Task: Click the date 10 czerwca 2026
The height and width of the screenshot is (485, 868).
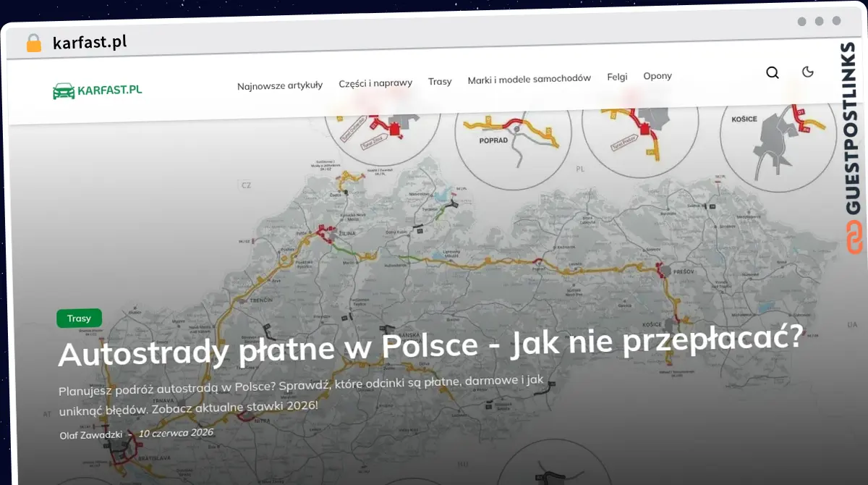Action: click(x=176, y=433)
